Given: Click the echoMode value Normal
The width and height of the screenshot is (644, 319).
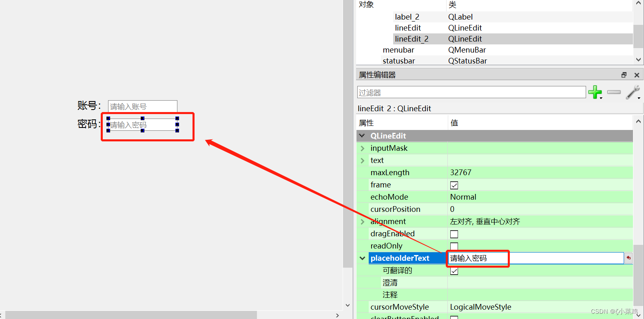Looking at the screenshot, I should point(463,197).
